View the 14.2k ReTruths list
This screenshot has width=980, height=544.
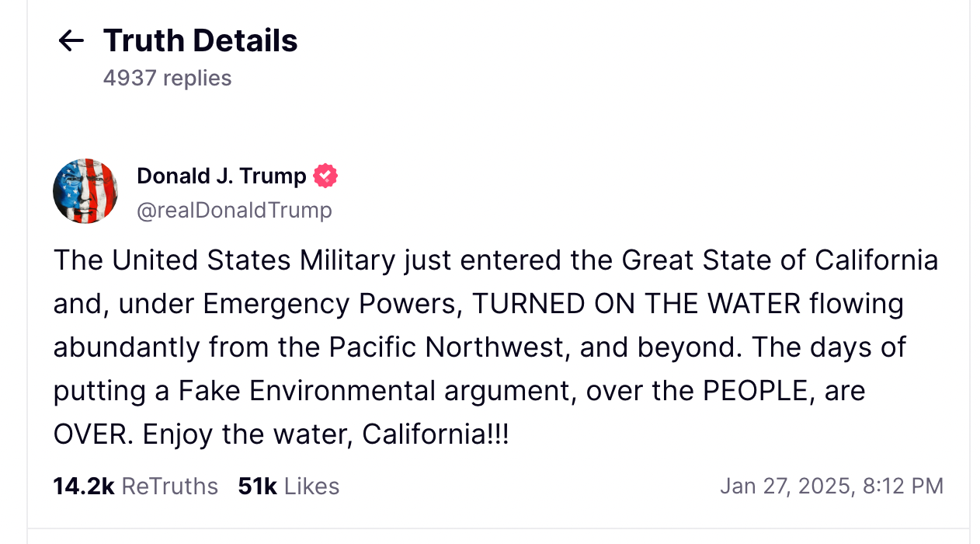coord(135,486)
